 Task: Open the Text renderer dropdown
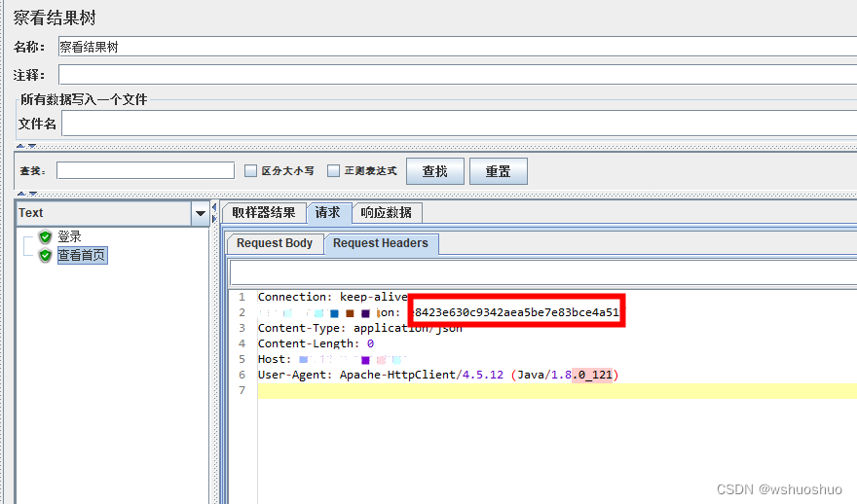click(200, 213)
